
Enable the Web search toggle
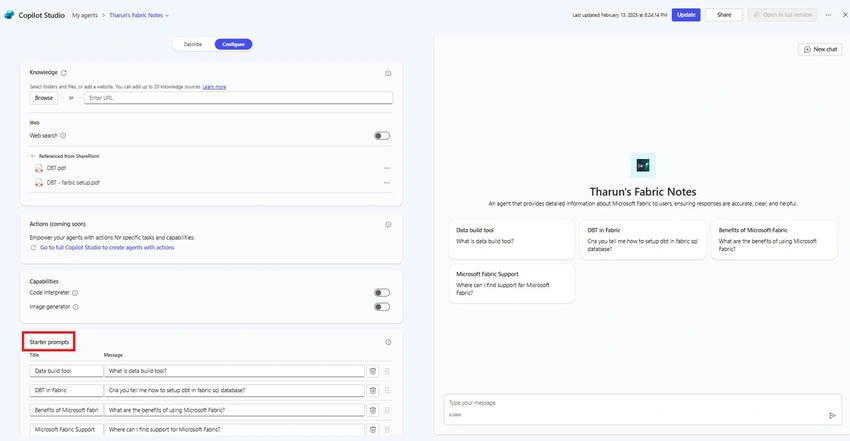(382, 135)
